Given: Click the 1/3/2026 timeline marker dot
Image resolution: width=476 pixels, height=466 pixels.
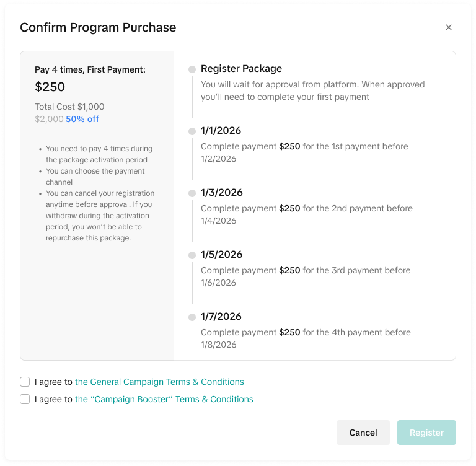Looking at the screenshot, I should tap(192, 193).
